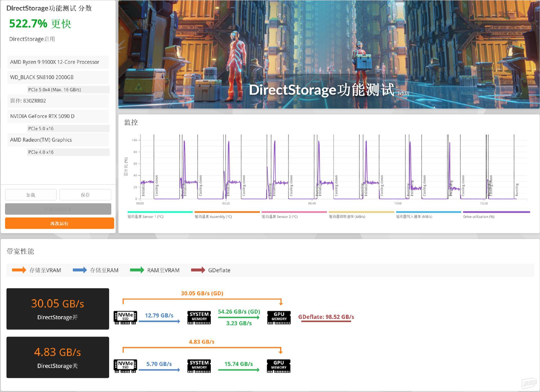
Task: Toggle 驱动温度 Assembly legend line
Action: point(227,212)
